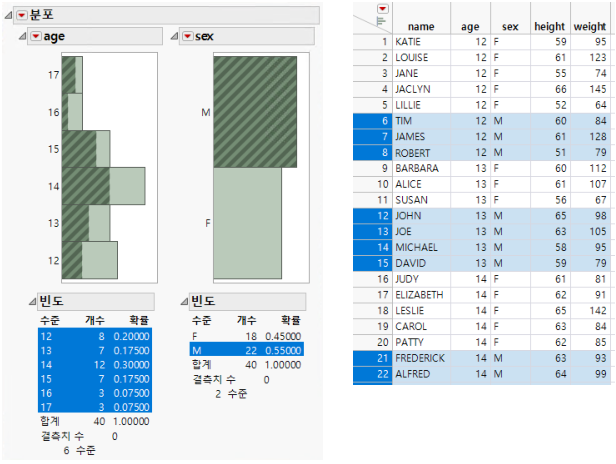Viewport: 616px width, 464px height.
Task: Select the F row in sex frequency table
Action: pyautogui.click(x=246, y=336)
